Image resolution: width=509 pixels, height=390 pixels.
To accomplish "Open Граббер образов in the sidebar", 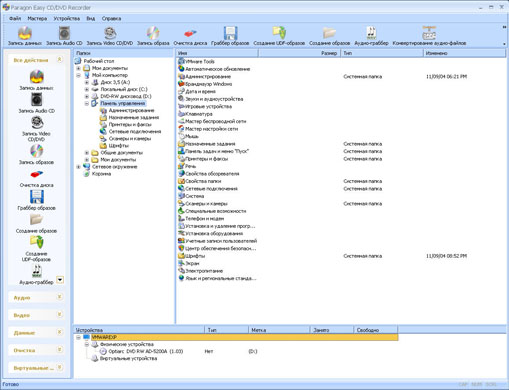I will click(36, 200).
